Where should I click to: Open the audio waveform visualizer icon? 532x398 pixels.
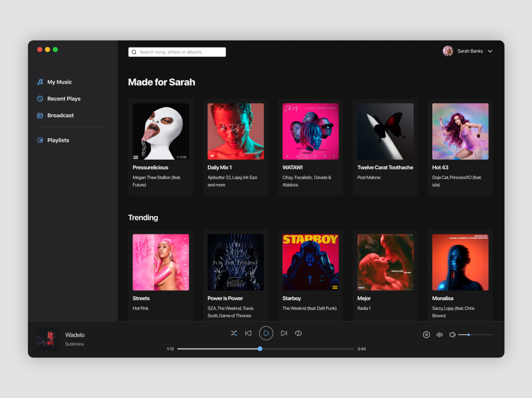pyautogui.click(x=439, y=335)
